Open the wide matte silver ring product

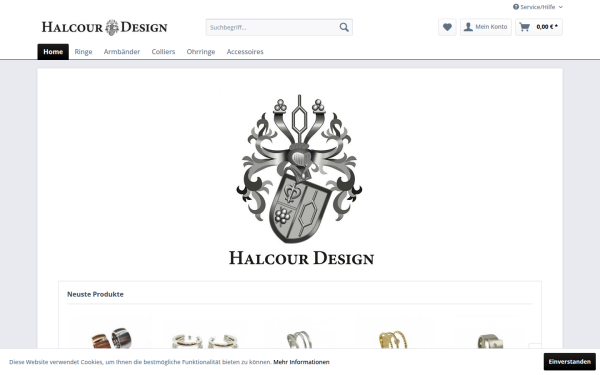click(x=490, y=341)
